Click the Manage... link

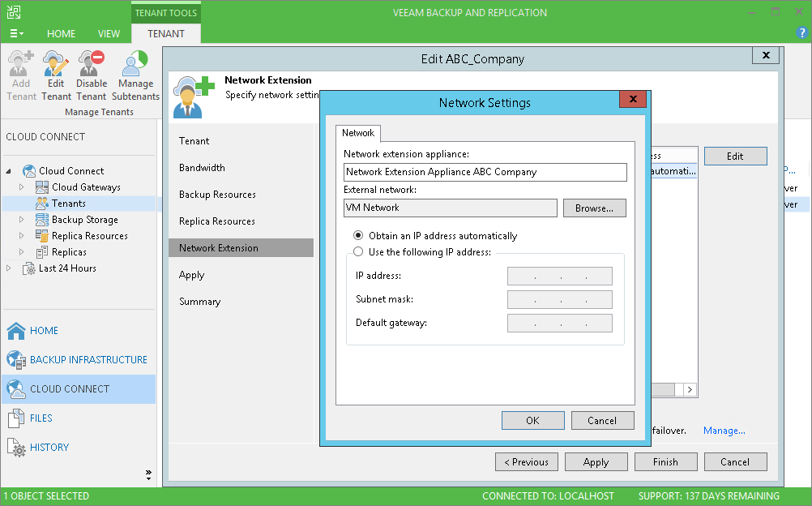pyautogui.click(x=724, y=431)
